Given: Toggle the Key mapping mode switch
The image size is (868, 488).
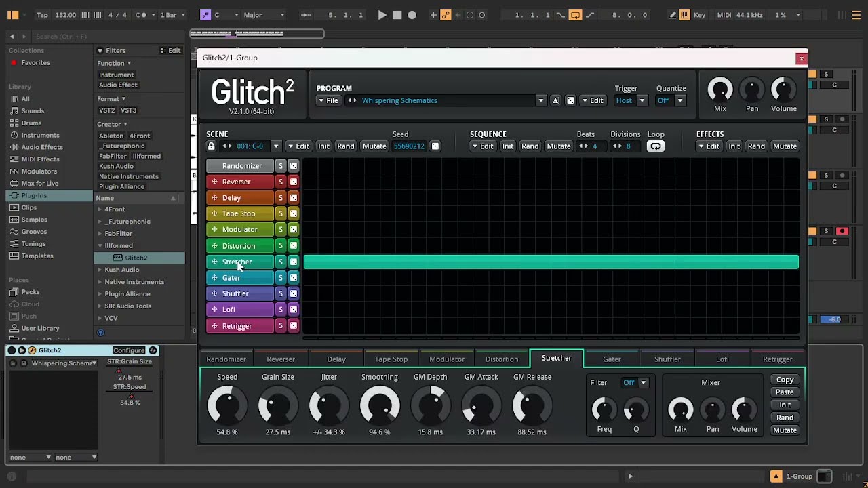Looking at the screenshot, I should click(699, 15).
